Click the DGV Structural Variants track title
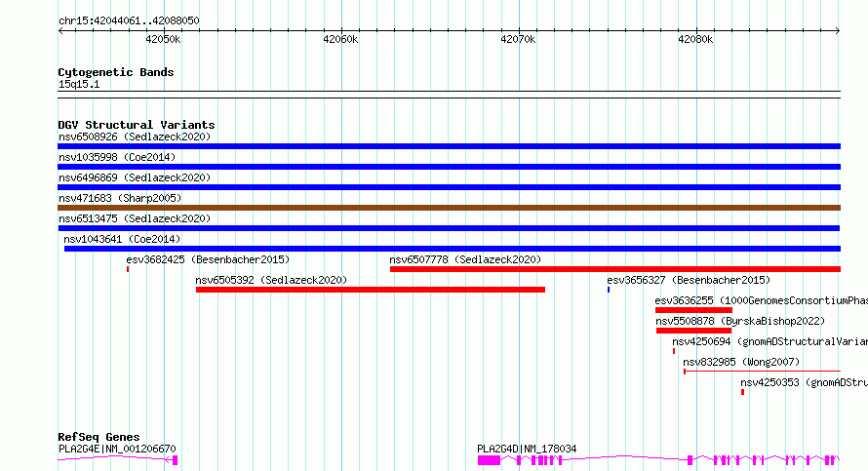The image size is (868, 471). (x=137, y=125)
